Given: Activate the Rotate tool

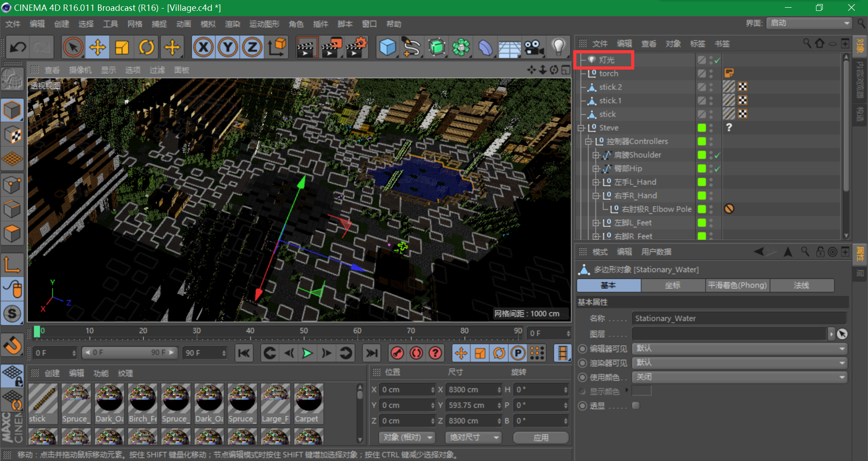Looking at the screenshot, I should coord(146,47).
